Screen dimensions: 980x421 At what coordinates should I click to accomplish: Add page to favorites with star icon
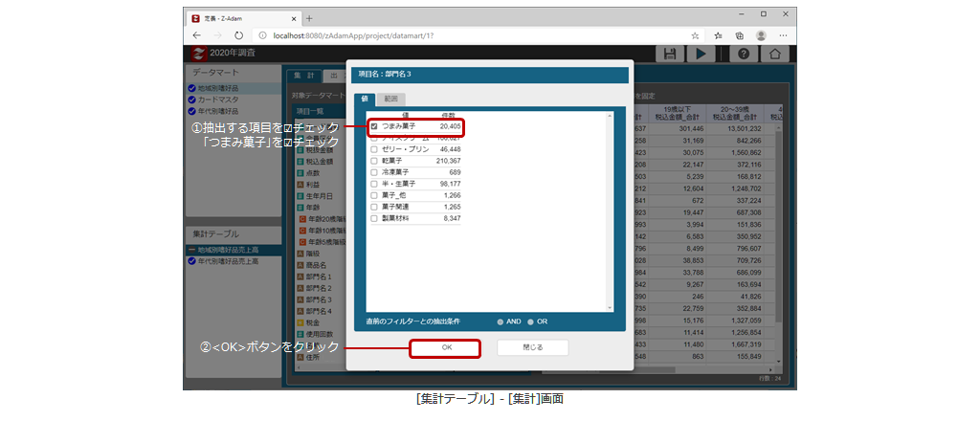click(x=695, y=35)
